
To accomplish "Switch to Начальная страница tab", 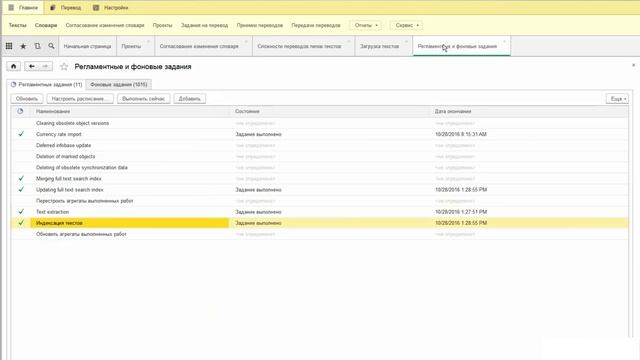I will tap(87, 47).
